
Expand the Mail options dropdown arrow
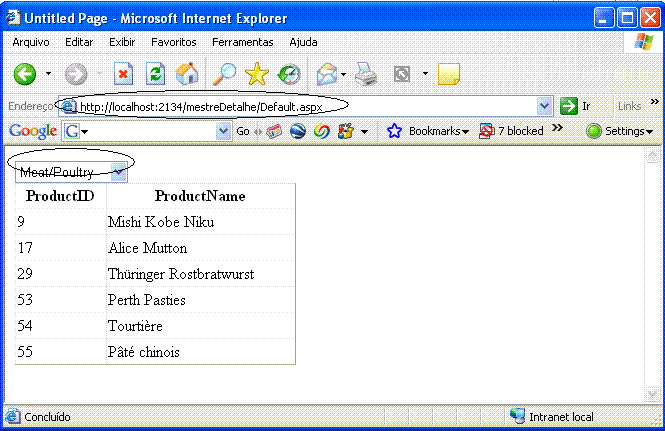click(343, 74)
